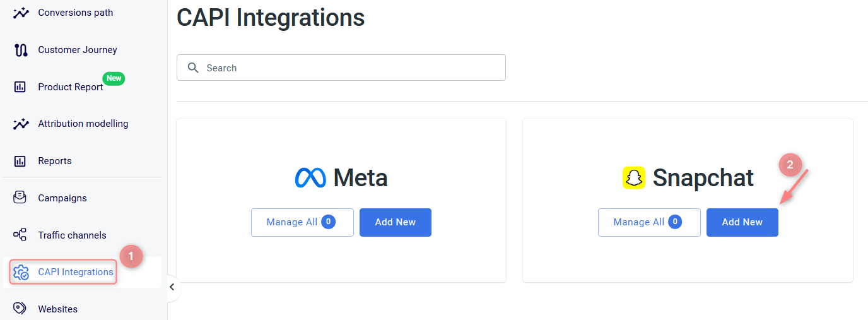
Task: Click the Attribution modelling icon
Action: pos(21,124)
